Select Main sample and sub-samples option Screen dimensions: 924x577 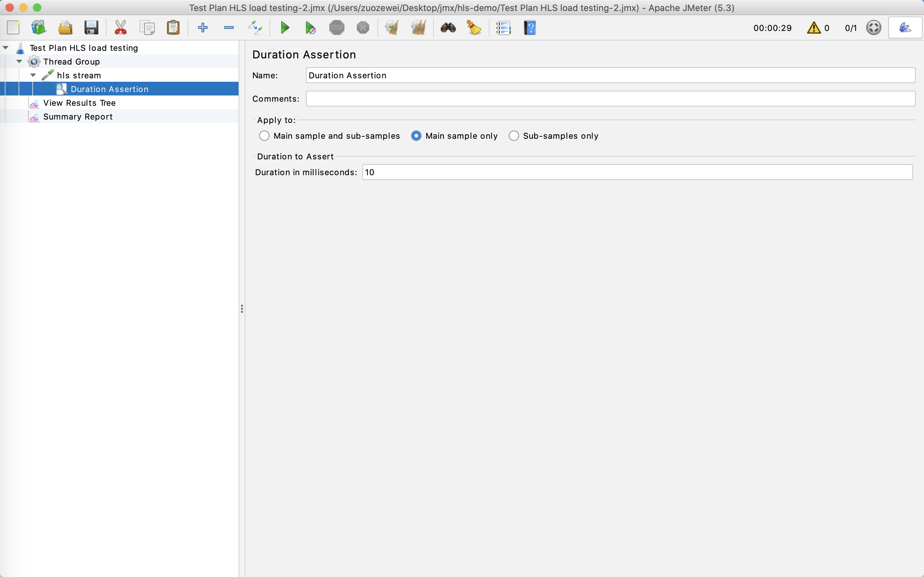(264, 136)
